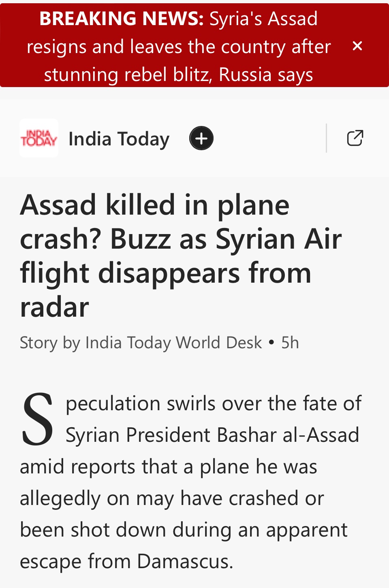Follow India Today with the plus icon
The image size is (389, 588).
coord(201,138)
